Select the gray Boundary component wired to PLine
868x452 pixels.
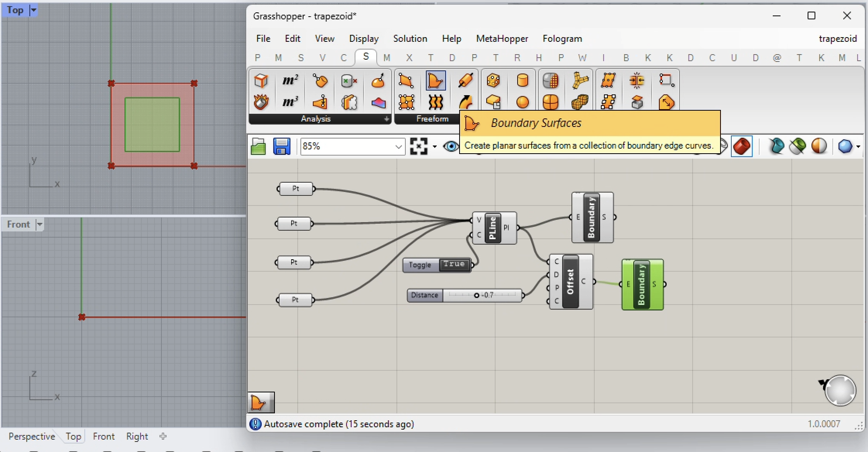click(592, 217)
